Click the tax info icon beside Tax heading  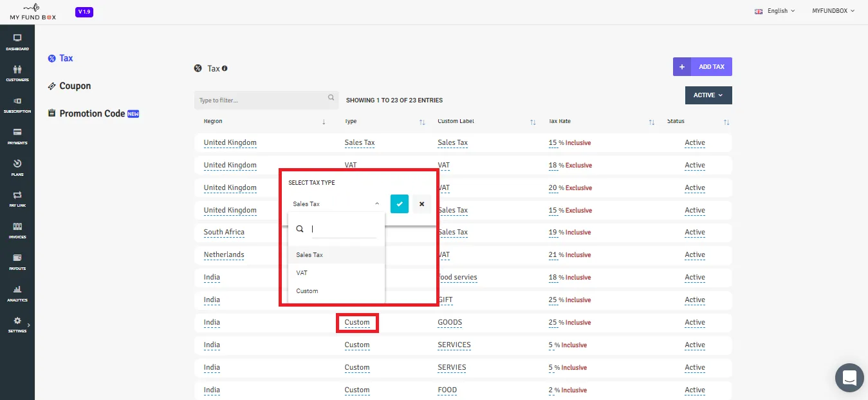click(x=225, y=68)
